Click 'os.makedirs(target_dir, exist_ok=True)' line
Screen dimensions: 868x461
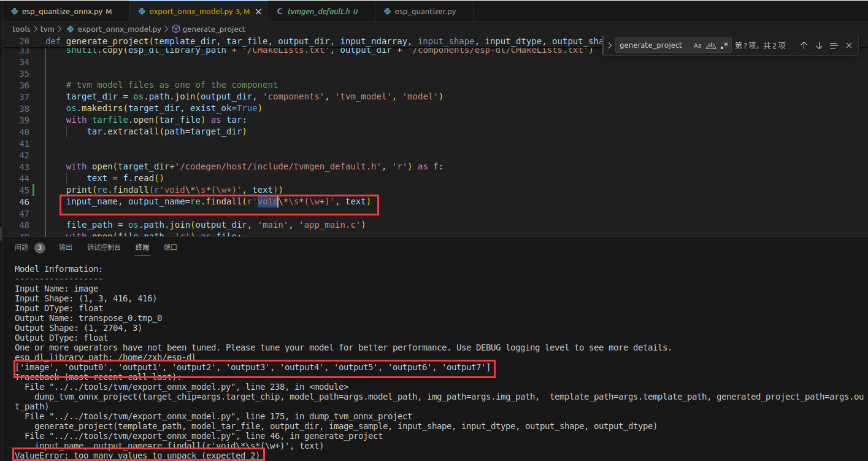click(164, 108)
